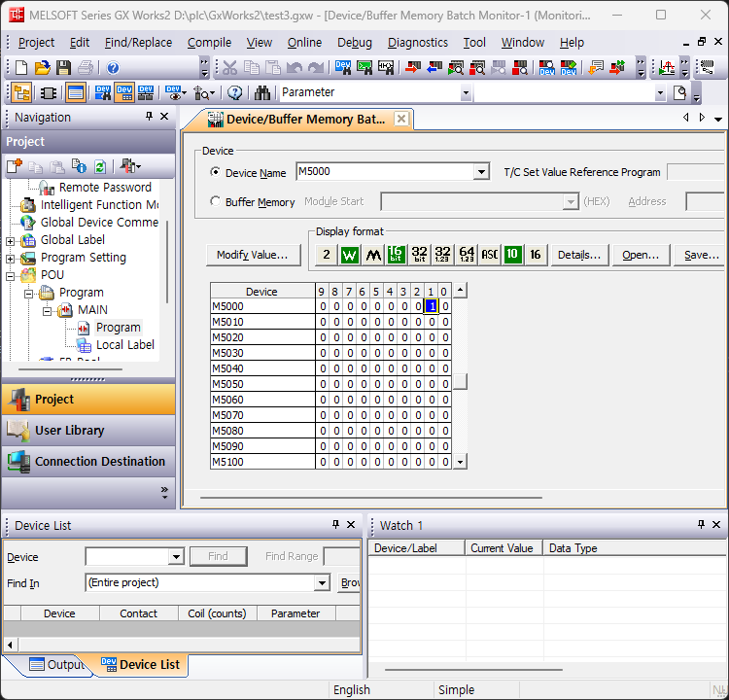Click the refresh icon in Project toolbar
729x700 pixels.
tap(100, 165)
